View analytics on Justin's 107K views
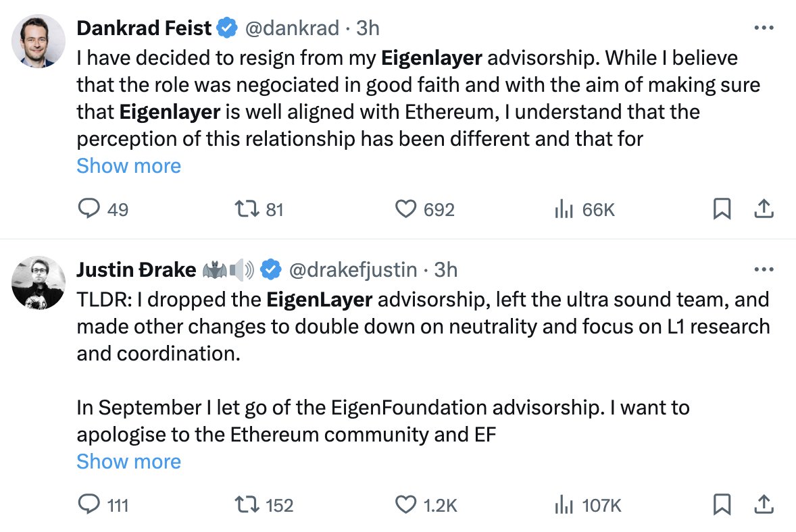 pos(564,504)
